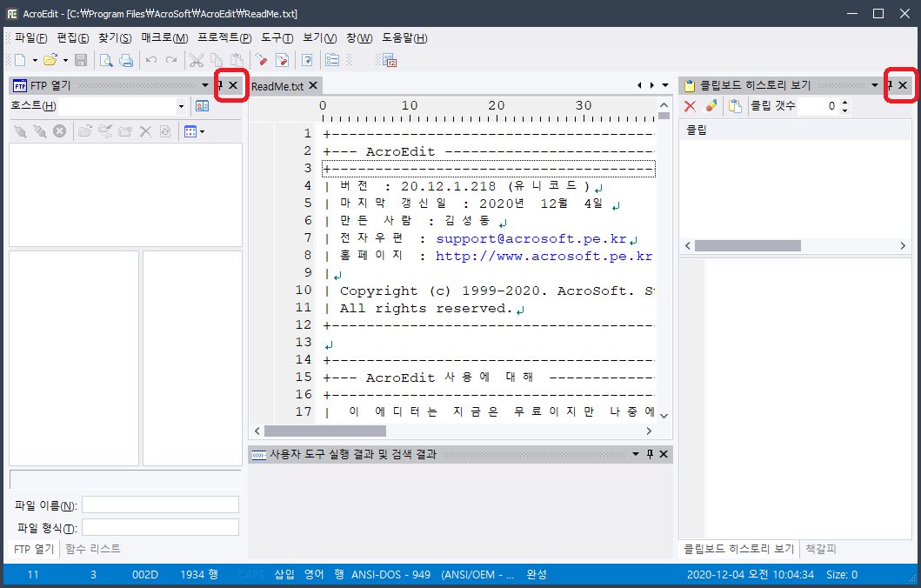Open the 파일(F) menu
Viewport: 921px width, 588px height.
tap(30, 38)
